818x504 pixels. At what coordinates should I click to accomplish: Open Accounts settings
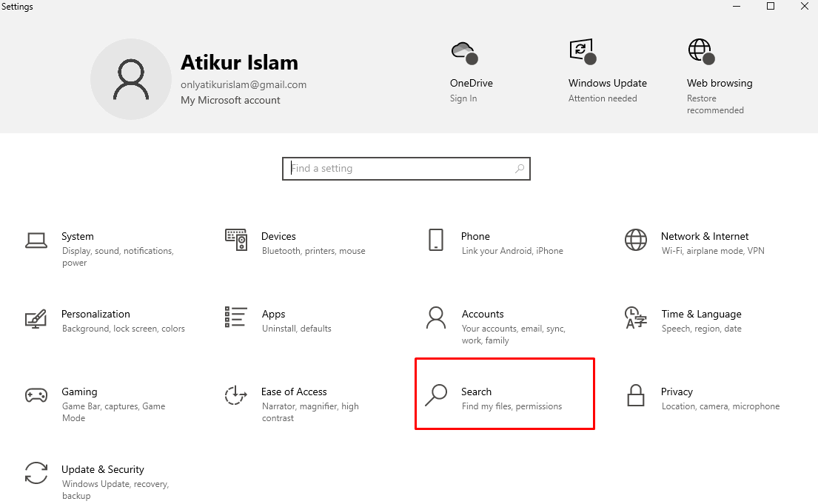click(483, 314)
